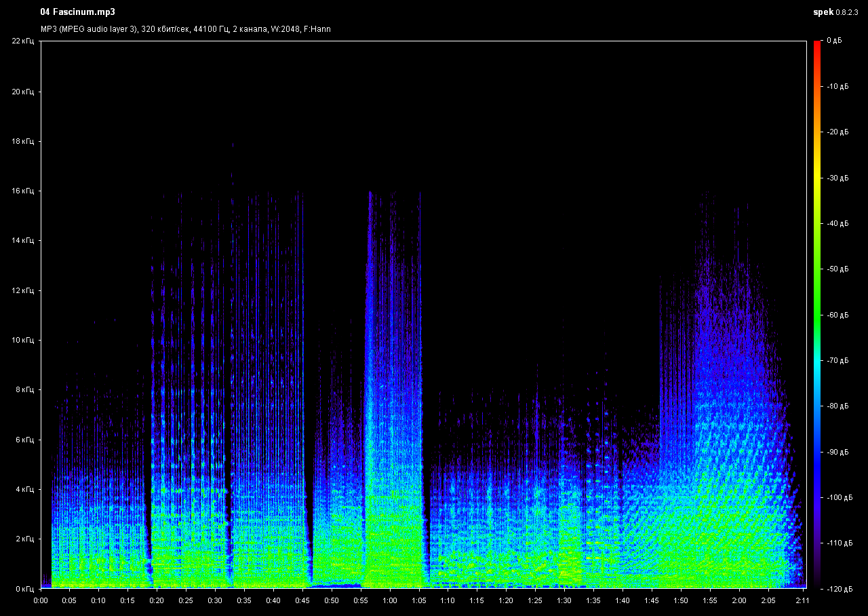Click the 2:11 end time label

point(802,600)
